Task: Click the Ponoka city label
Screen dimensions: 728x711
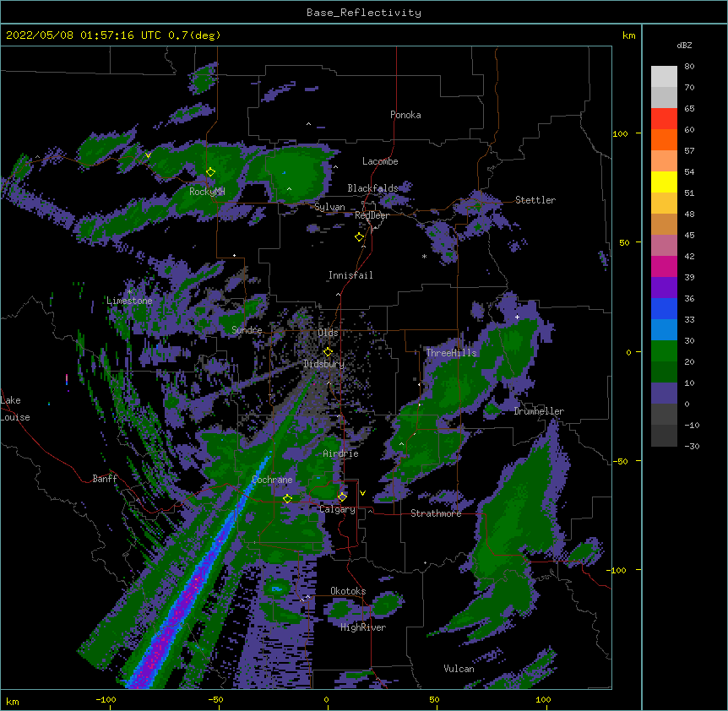Action: [405, 115]
